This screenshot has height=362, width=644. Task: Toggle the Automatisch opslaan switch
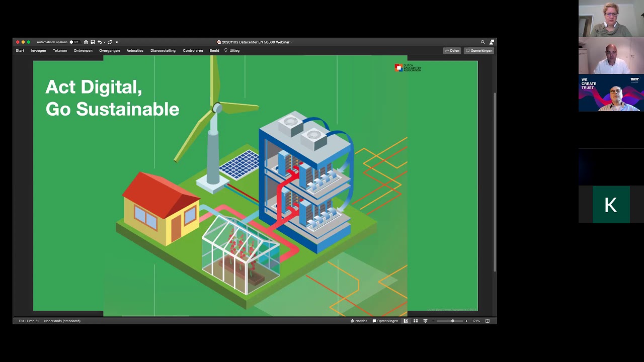point(74,42)
